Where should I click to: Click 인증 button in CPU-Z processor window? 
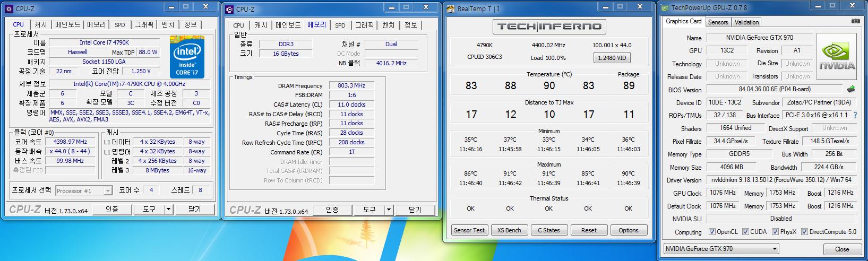point(111,209)
